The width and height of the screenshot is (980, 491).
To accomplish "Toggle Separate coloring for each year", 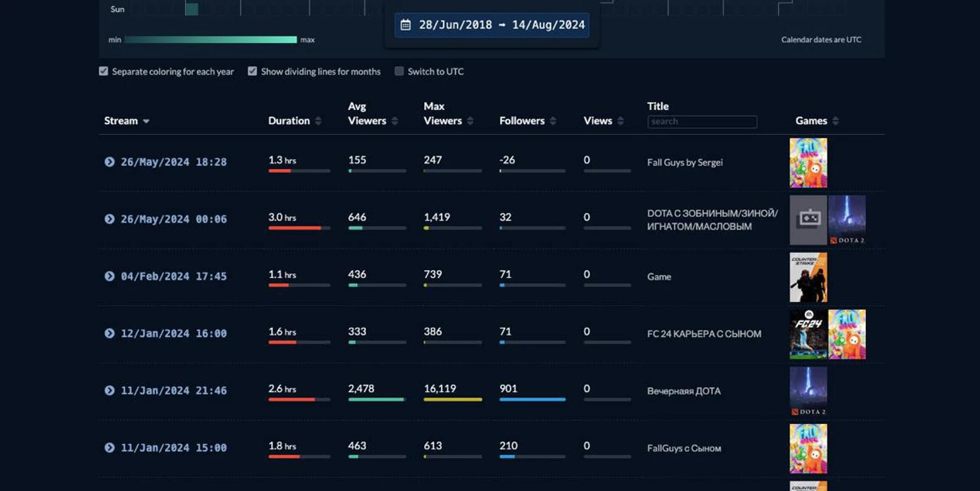I will (x=103, y=71).
